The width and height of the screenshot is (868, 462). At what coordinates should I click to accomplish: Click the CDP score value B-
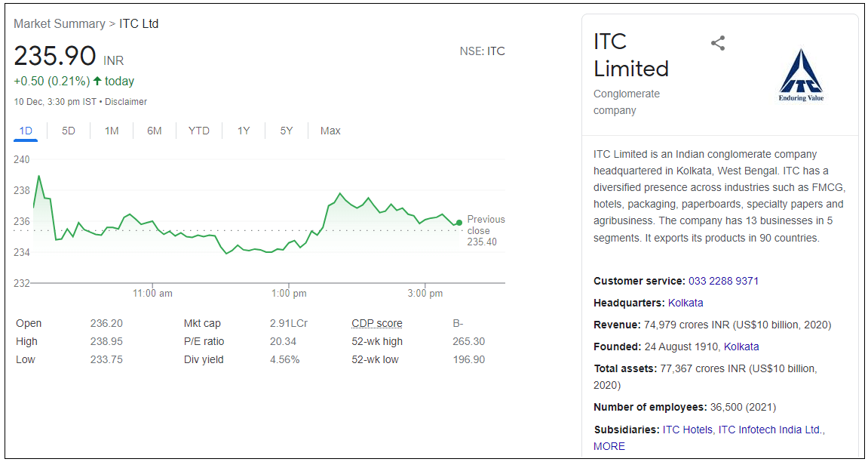pyautogui.click(x=458, y=324)
